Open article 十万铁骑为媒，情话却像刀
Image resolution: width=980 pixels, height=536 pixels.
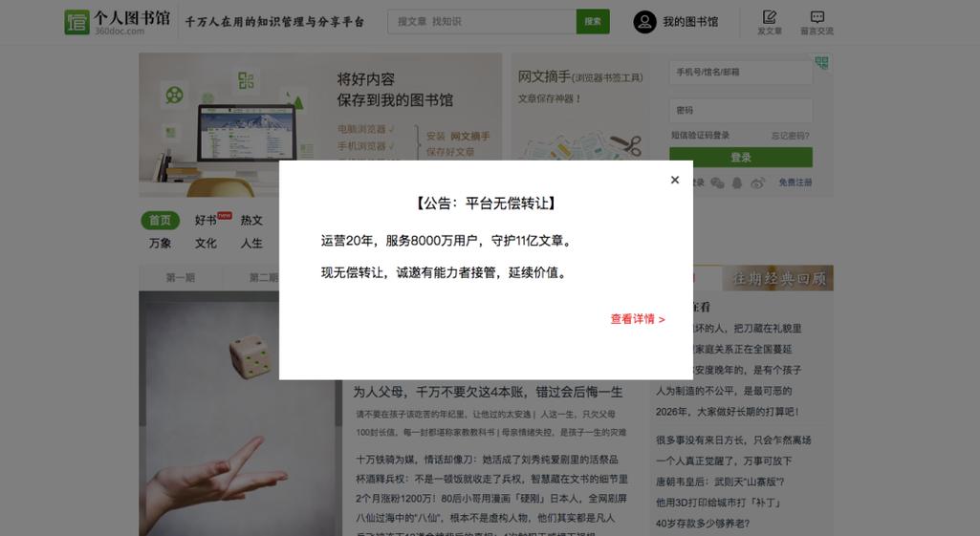[x=488, y=460]
